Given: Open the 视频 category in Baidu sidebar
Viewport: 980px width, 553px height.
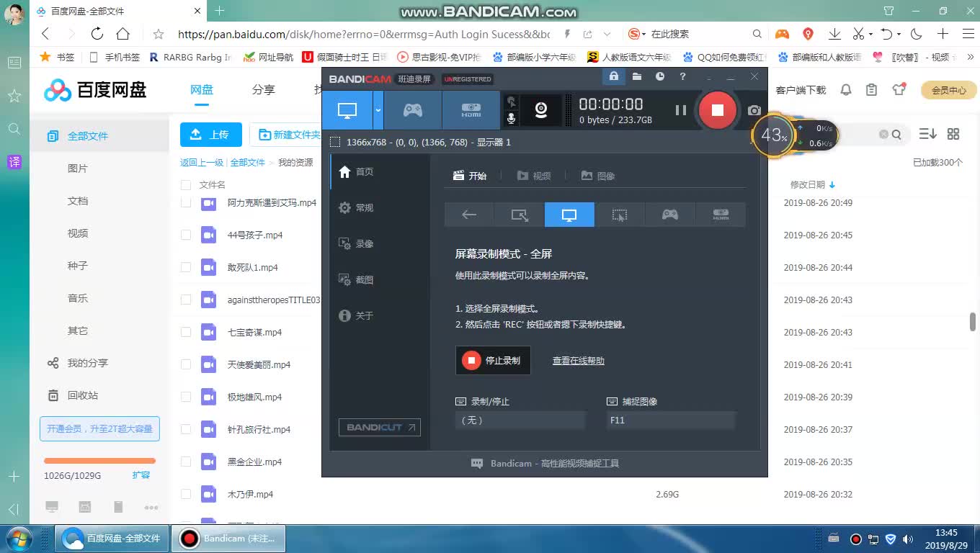Looking at the screenshot, I should point(78,233).
